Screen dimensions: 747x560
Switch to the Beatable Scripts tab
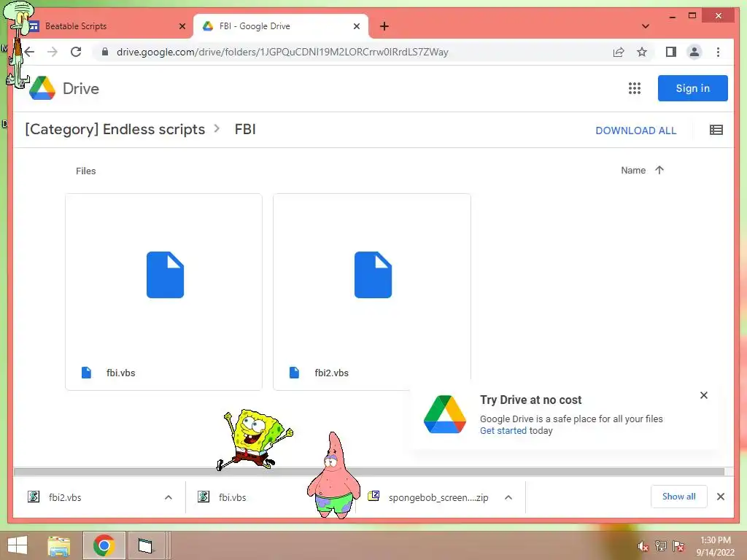click(105, 26)
